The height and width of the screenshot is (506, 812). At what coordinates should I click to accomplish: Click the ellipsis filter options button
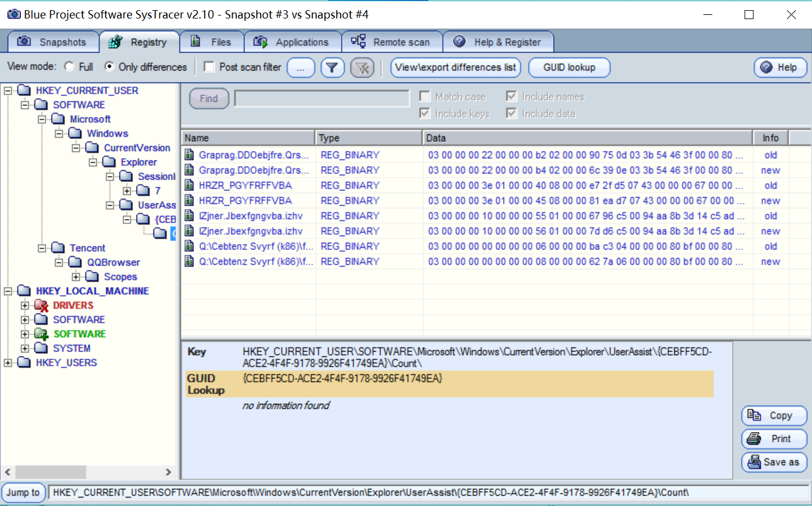point(301,67)
